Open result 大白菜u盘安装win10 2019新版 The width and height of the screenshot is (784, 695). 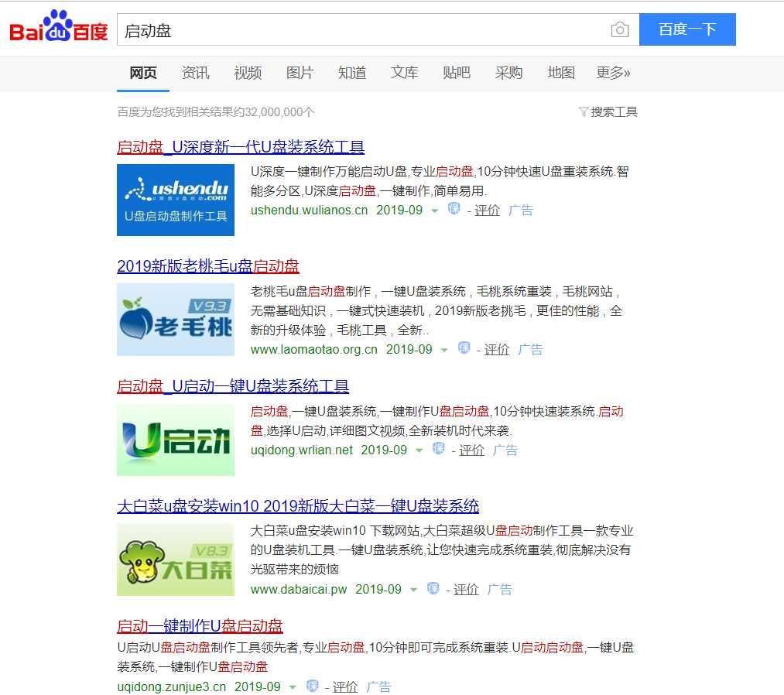click(298, 506)
